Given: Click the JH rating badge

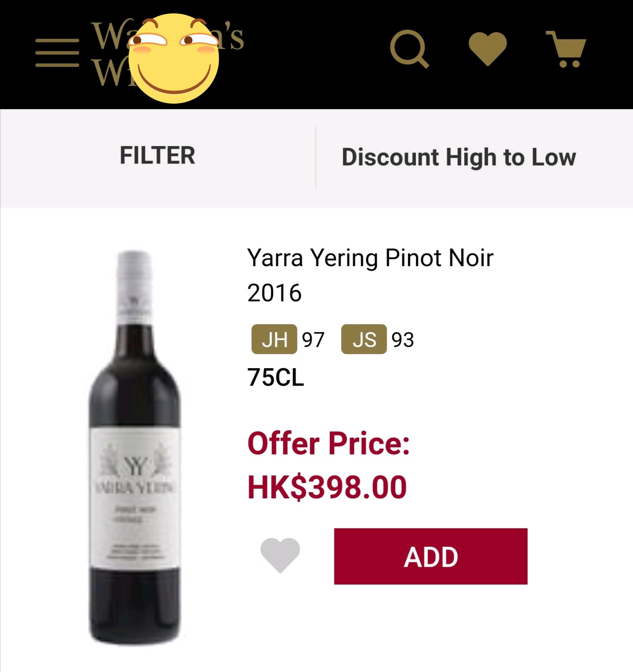Looking at the screenshot, I should pyautogui.click(x=274, y=340).
